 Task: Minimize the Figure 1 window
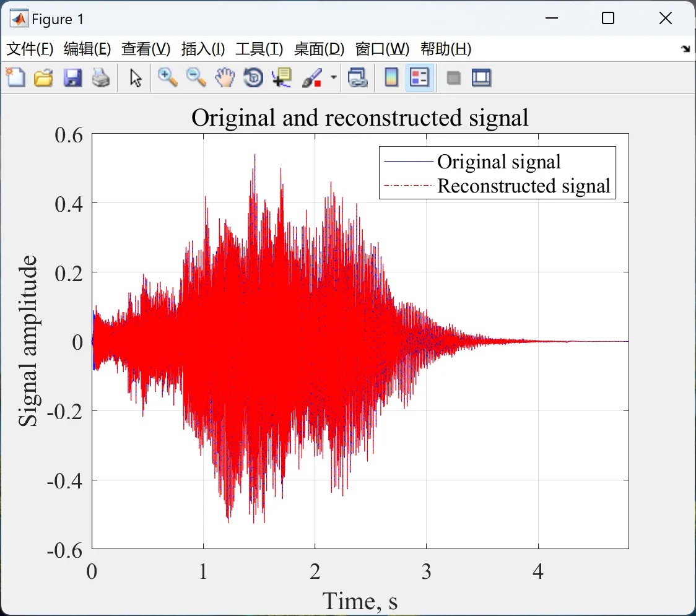pyautogui.click(x=552, y=18)
